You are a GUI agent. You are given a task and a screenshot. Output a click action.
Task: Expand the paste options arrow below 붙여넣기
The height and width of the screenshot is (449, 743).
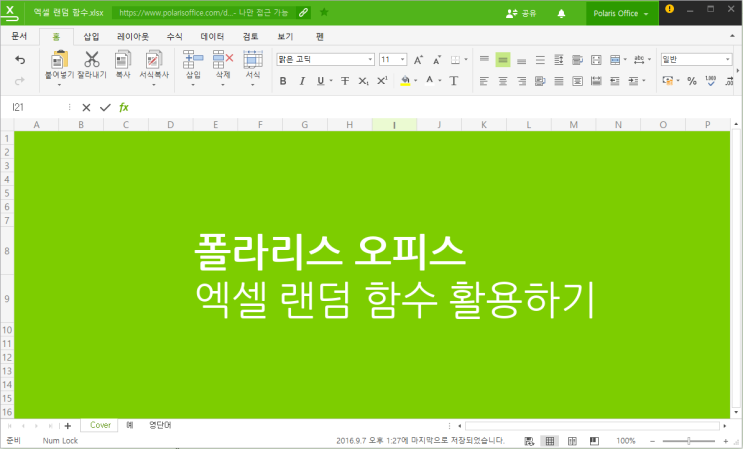(59, 85)
